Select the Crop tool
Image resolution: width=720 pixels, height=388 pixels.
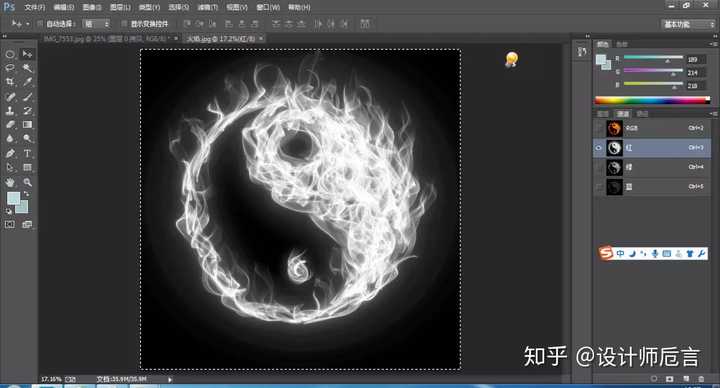click(10, 82)
